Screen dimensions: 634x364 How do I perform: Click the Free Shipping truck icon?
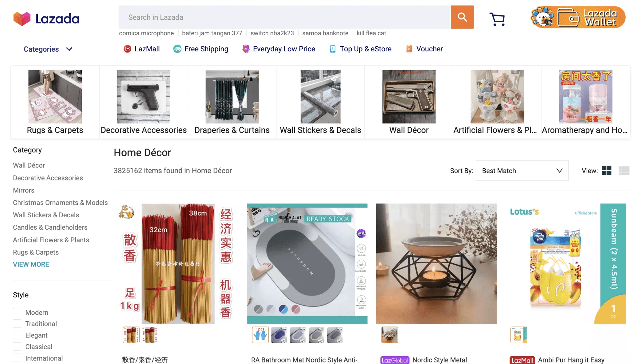[177, 49]
